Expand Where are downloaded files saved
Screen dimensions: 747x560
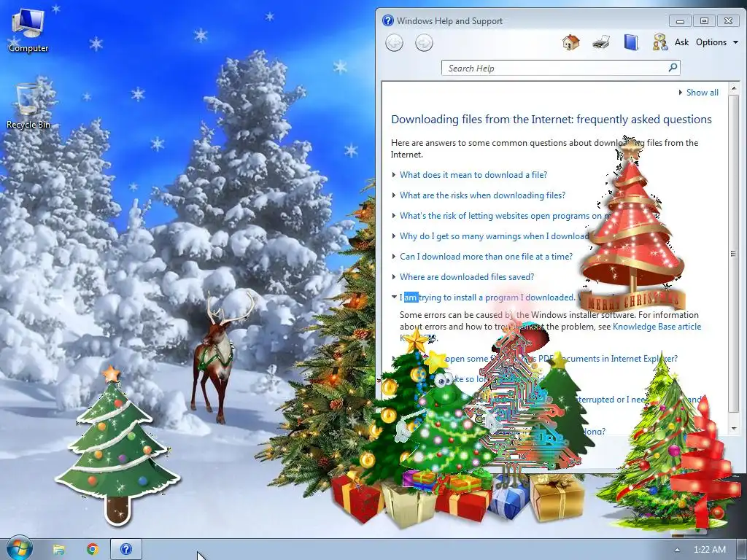(462, 277)
